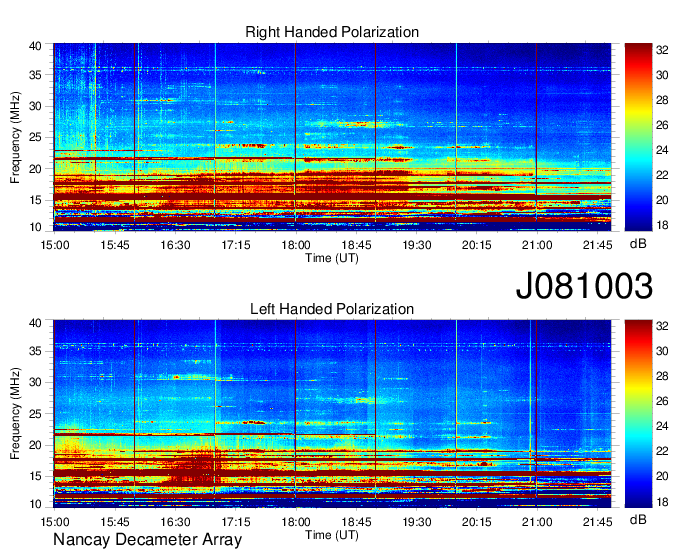Click 16:30 tick on upper time axis

coord(175,245)
